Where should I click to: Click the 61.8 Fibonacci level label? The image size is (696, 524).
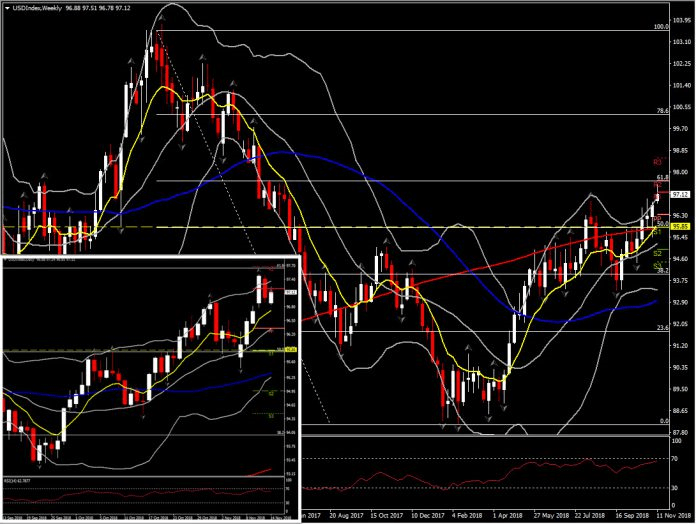663,177
